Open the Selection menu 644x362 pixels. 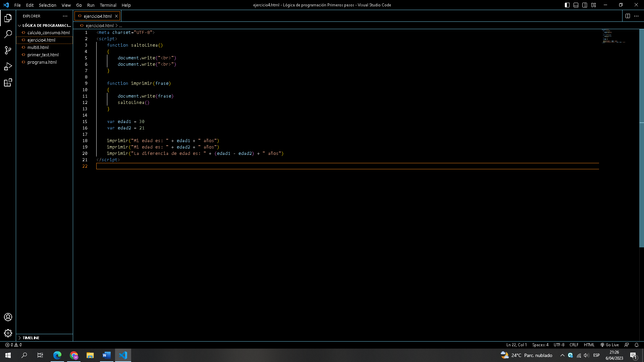[47, 5]
